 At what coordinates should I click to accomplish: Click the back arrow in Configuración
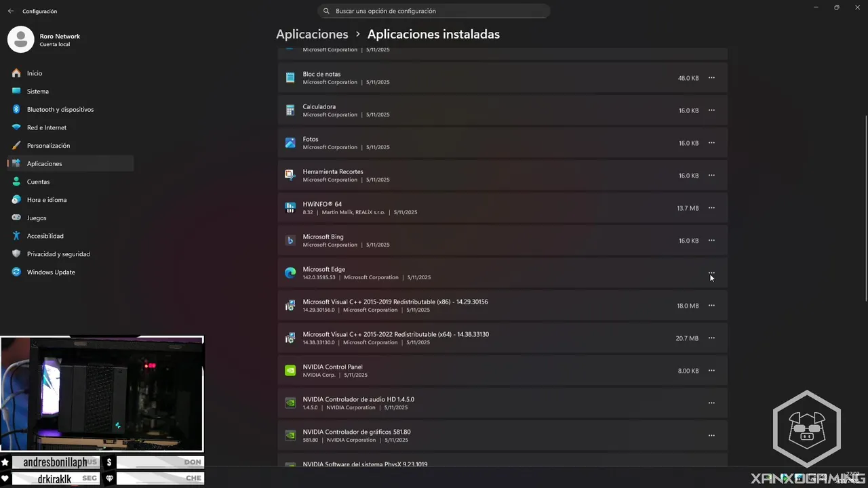[10, 11]
